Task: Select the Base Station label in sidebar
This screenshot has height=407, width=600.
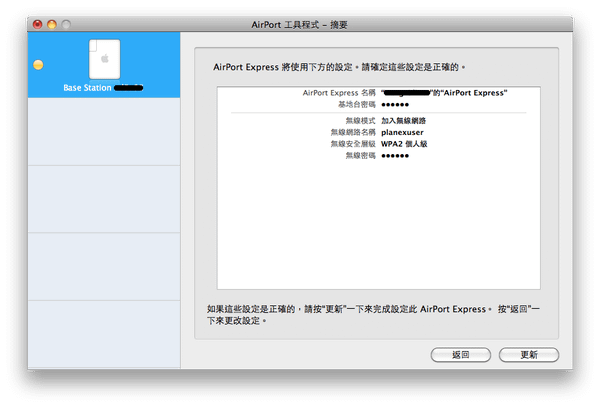Action: click(103, 88)
